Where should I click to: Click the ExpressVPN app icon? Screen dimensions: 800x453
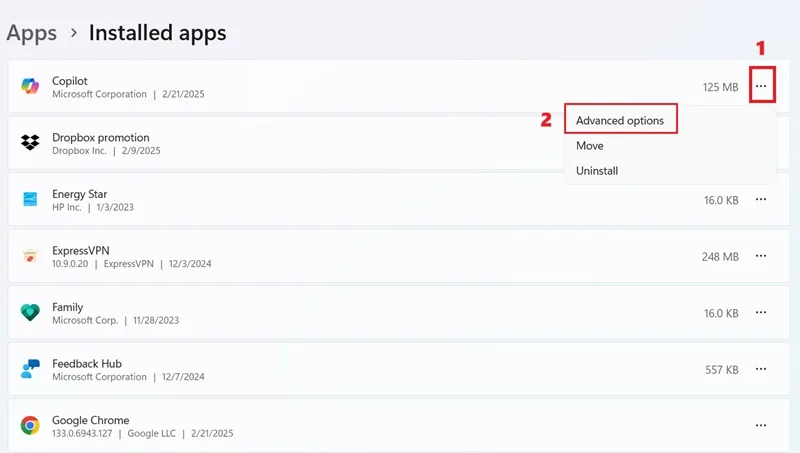(30, 256)
